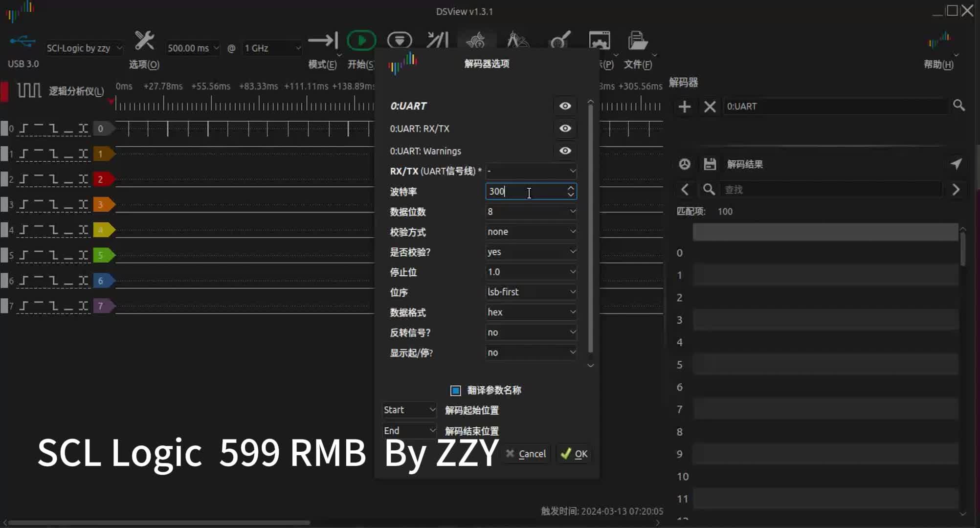
Task: Remove decoder with the X icon
Action: point(710,107)
